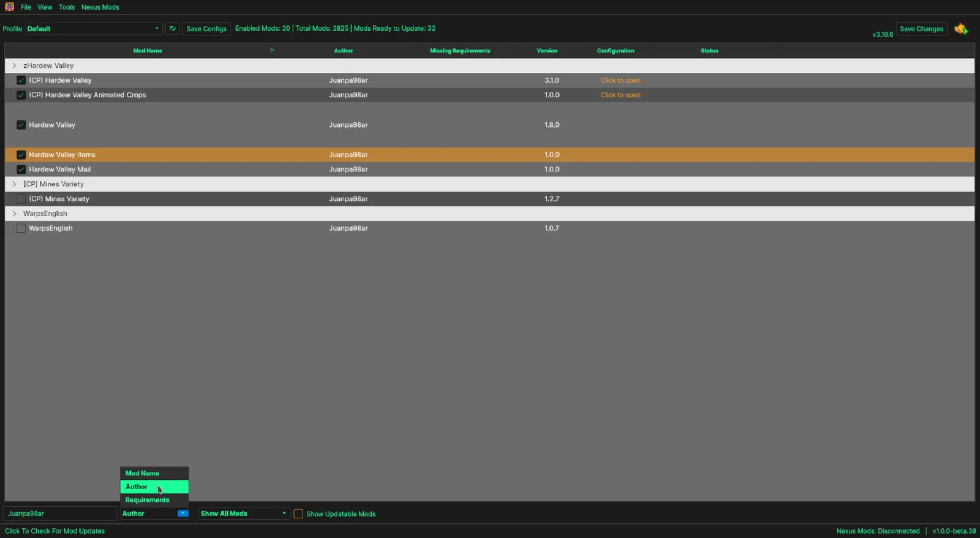Click the search field containing Juanpa98ar
Image resolution: width=980 pixels, height=538 pixels.
tap(59, 514)
